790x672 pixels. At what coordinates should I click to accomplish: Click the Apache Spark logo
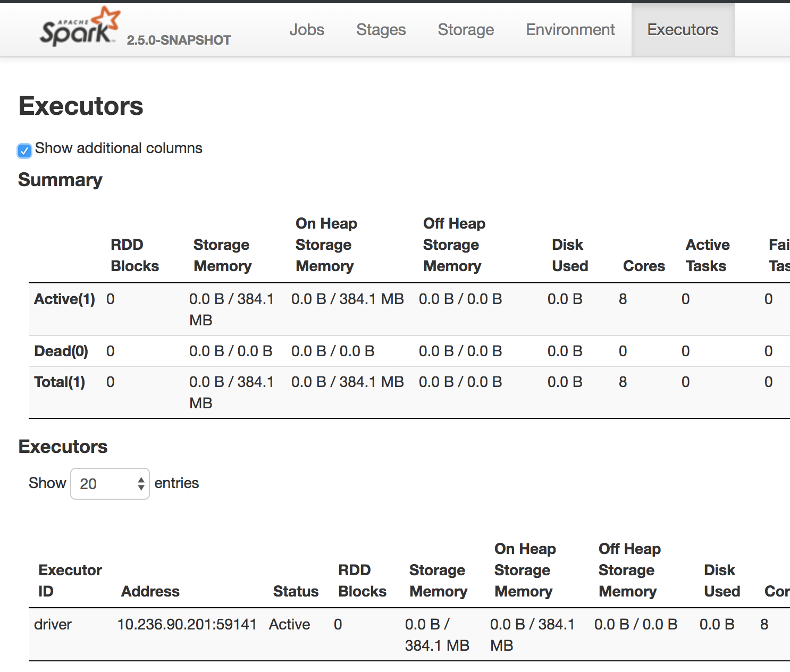[x=80, y=27]
